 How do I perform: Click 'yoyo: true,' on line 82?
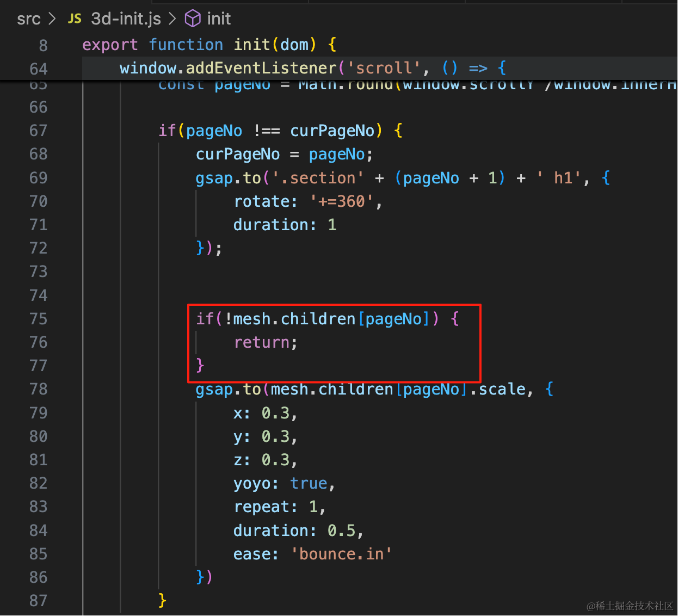tap(284, 483)
